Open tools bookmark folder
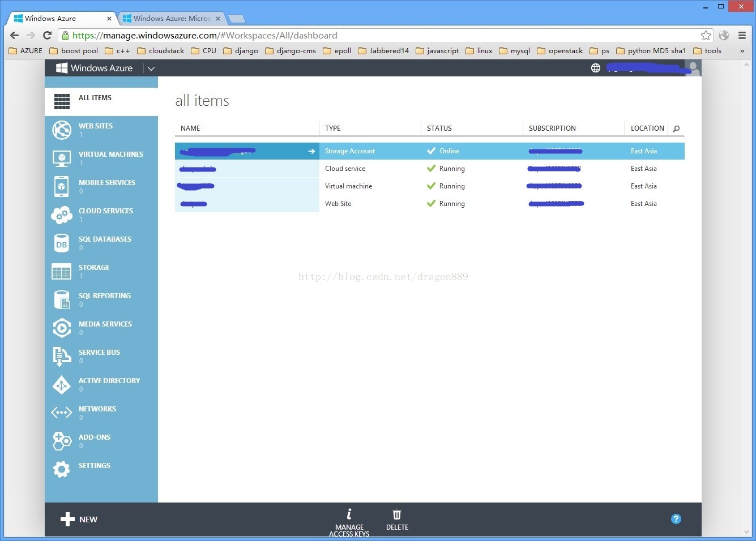756x541 pixels. [x=707, y=51]
